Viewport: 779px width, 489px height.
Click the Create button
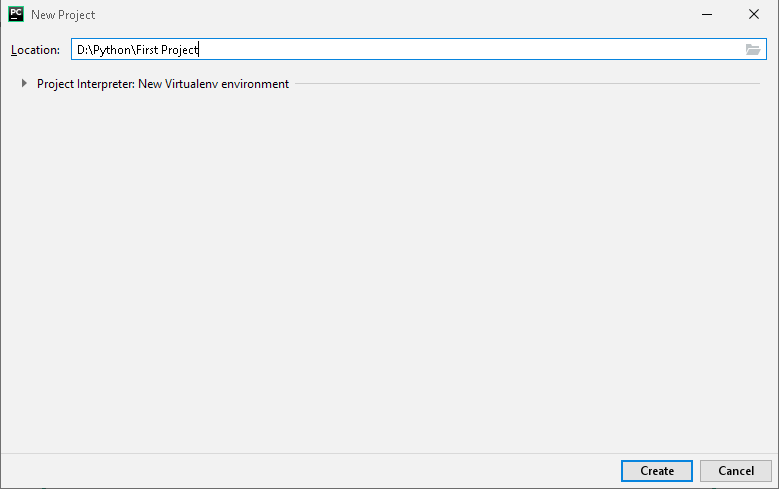656,471
